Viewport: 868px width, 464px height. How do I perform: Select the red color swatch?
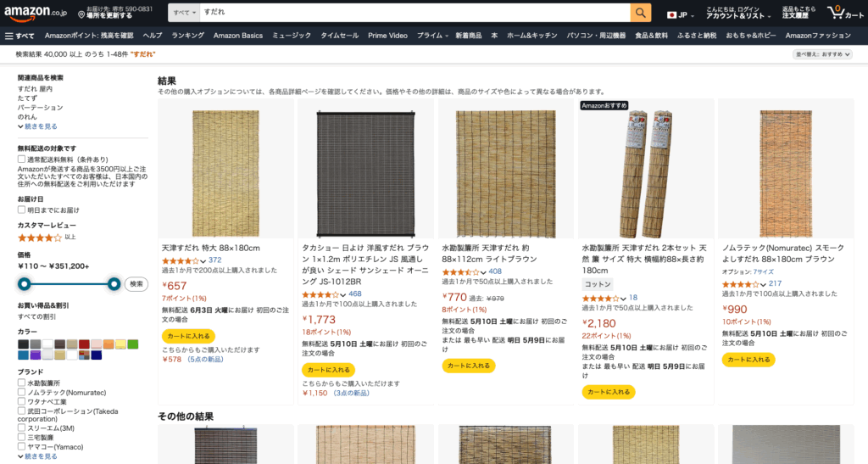tap(84, 344)
